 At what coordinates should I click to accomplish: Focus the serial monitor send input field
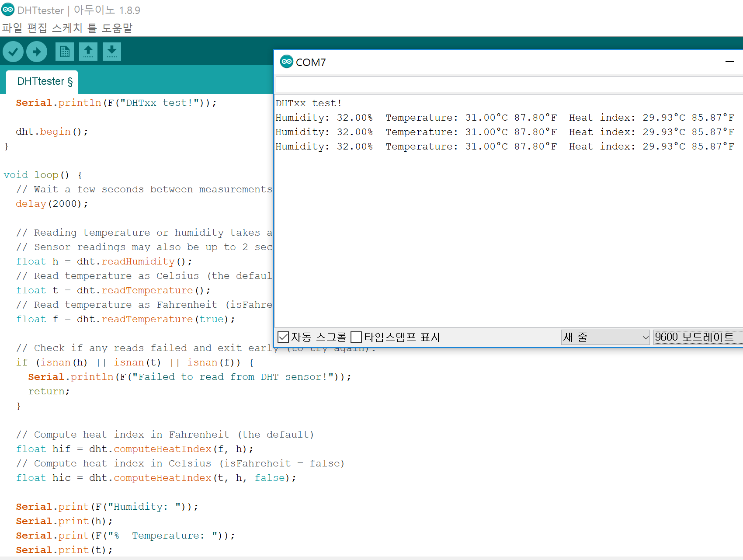pos(509,84)
